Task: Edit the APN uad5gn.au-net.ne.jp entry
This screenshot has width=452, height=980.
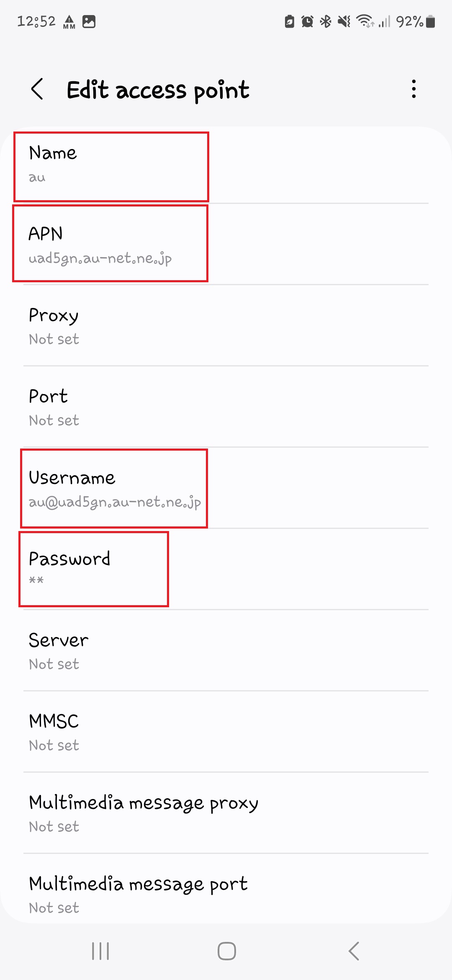Action: click(226, 244)
